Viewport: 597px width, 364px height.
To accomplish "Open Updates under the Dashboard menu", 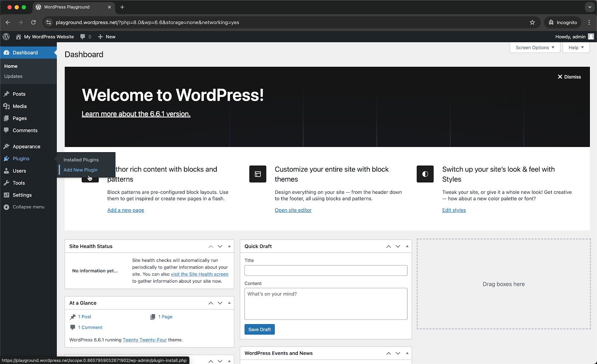I will click(13, 76).
